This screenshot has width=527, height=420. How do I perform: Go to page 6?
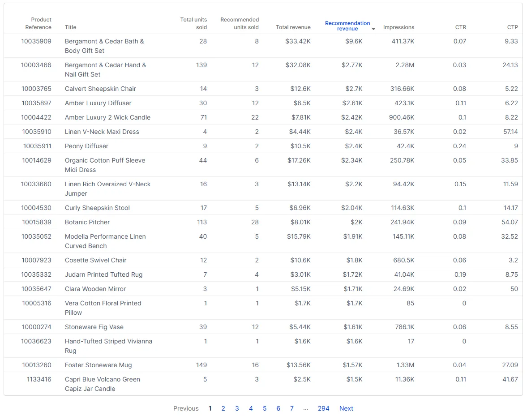click(x=278, y=408)
